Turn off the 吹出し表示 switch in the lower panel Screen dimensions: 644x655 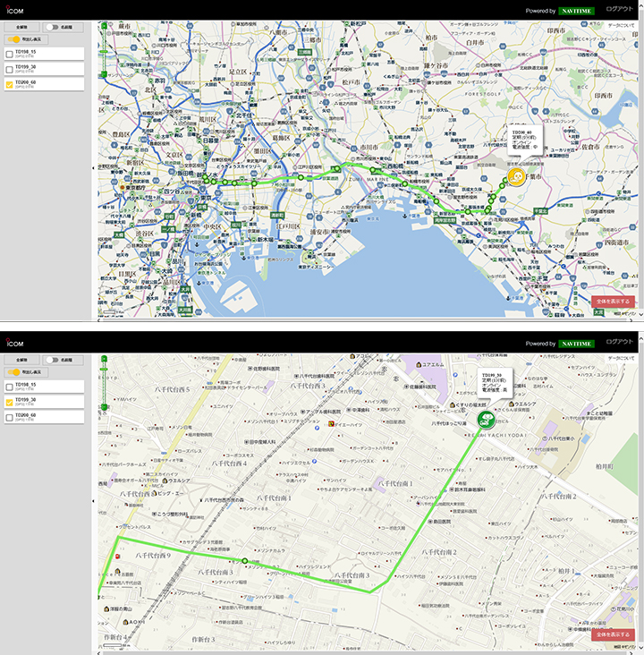[13, 371]
